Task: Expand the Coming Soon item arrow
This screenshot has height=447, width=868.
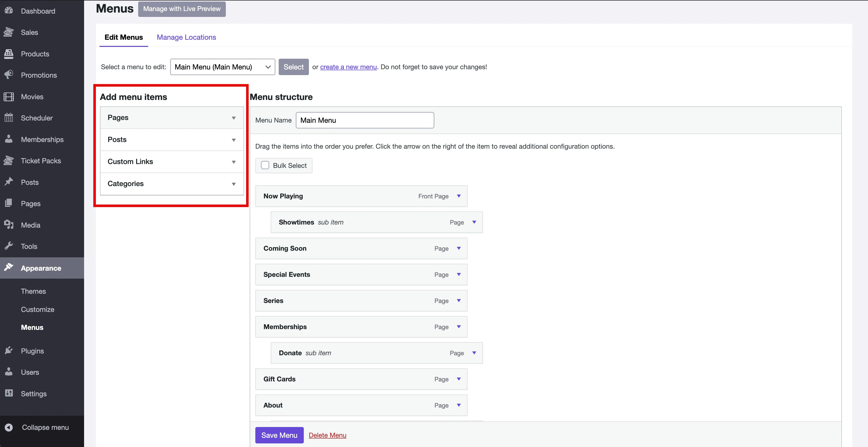Action: click(x=459, y=248)
